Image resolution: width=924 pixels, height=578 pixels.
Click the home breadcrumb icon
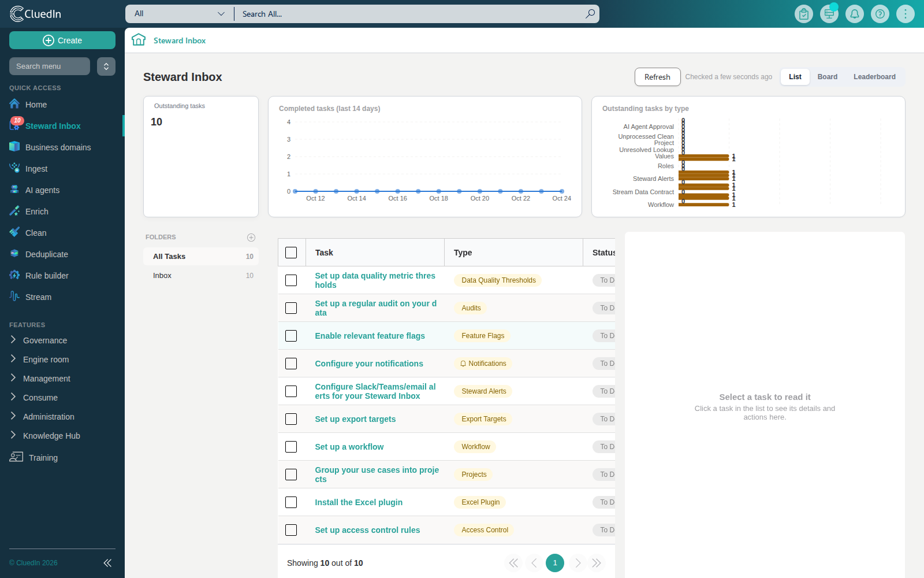tap(139, 40)
